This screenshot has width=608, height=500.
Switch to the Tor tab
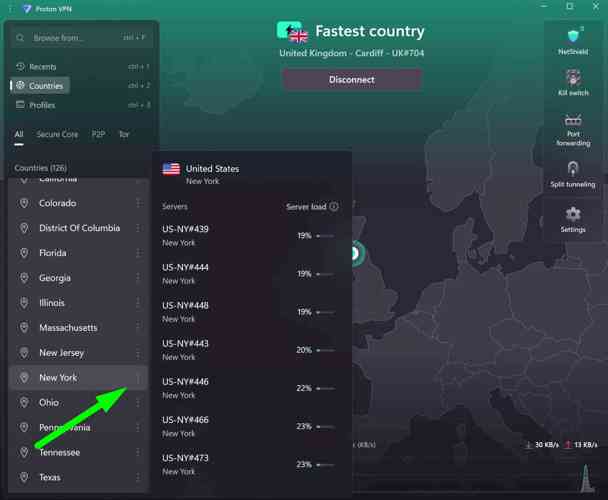[x=124, y=135]
